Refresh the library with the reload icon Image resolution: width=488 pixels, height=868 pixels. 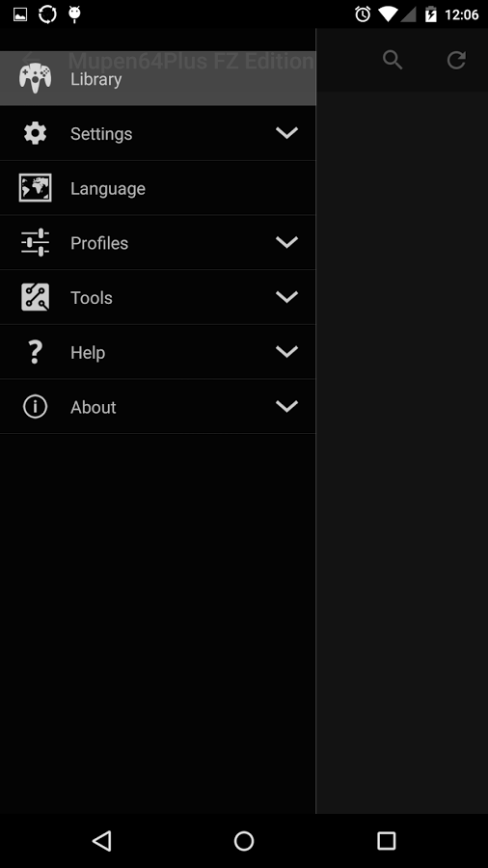coord(456,60)
